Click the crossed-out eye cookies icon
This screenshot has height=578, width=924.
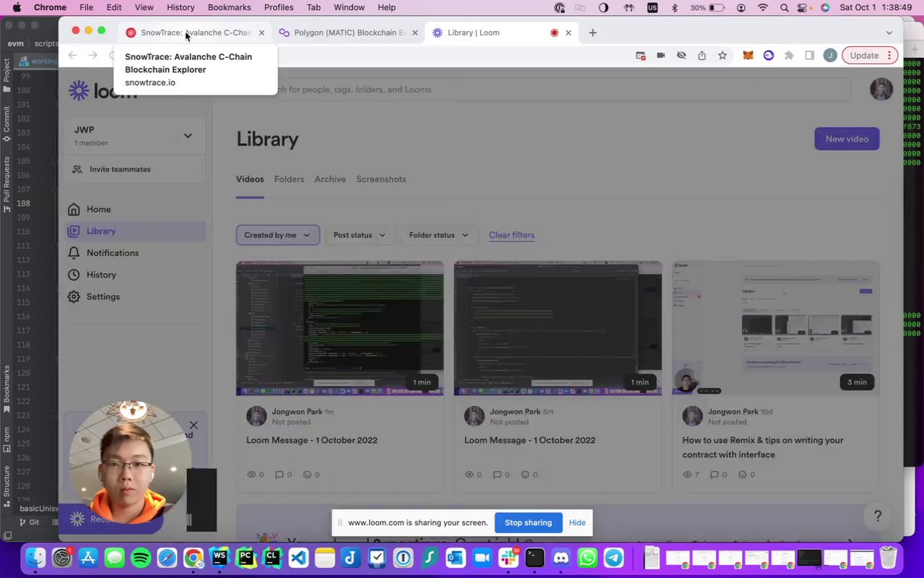681,56
